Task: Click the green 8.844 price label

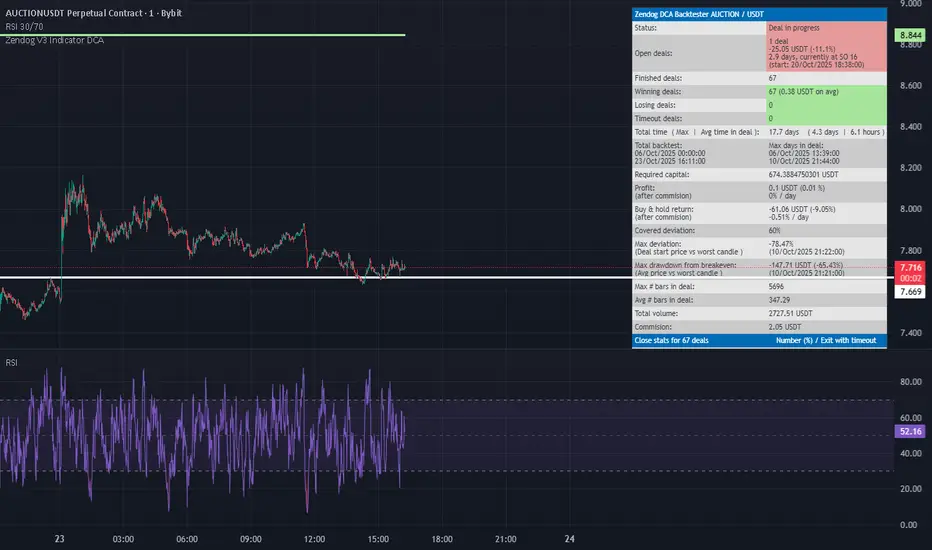Action: 910,35
